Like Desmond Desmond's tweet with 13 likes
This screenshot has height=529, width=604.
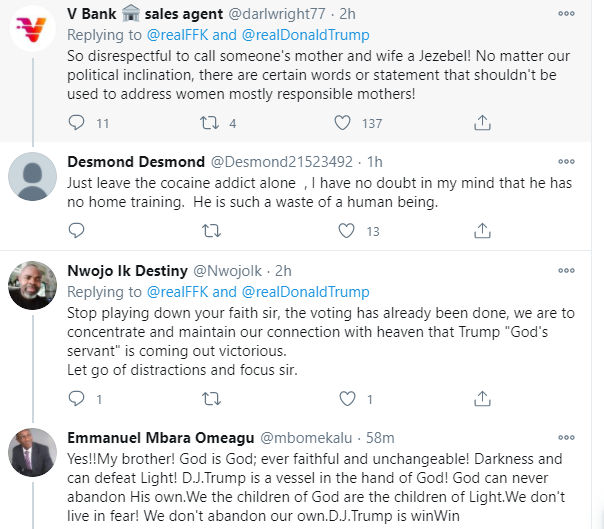click(x=346, y=231)
